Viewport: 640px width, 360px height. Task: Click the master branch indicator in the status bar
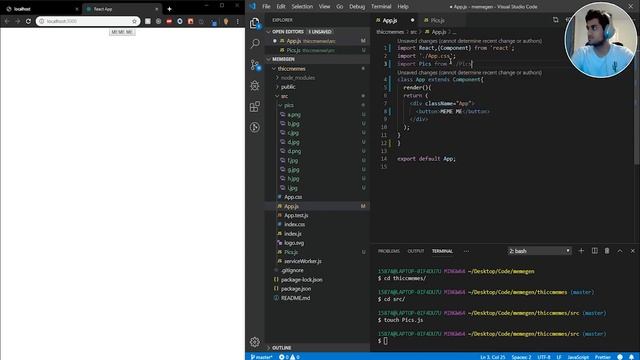pyautogui.click(x=261, y=357)
